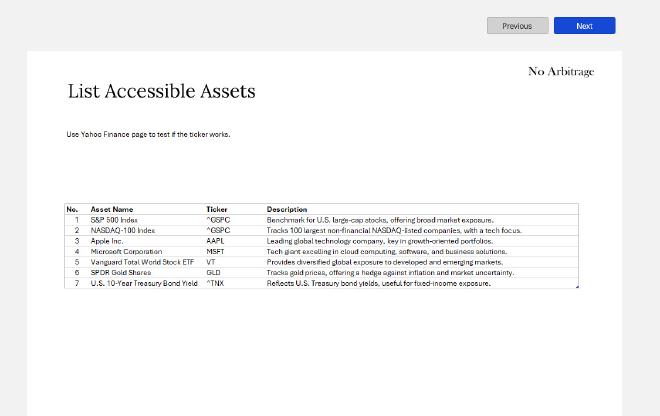Click the Previous button

point(517,26)
